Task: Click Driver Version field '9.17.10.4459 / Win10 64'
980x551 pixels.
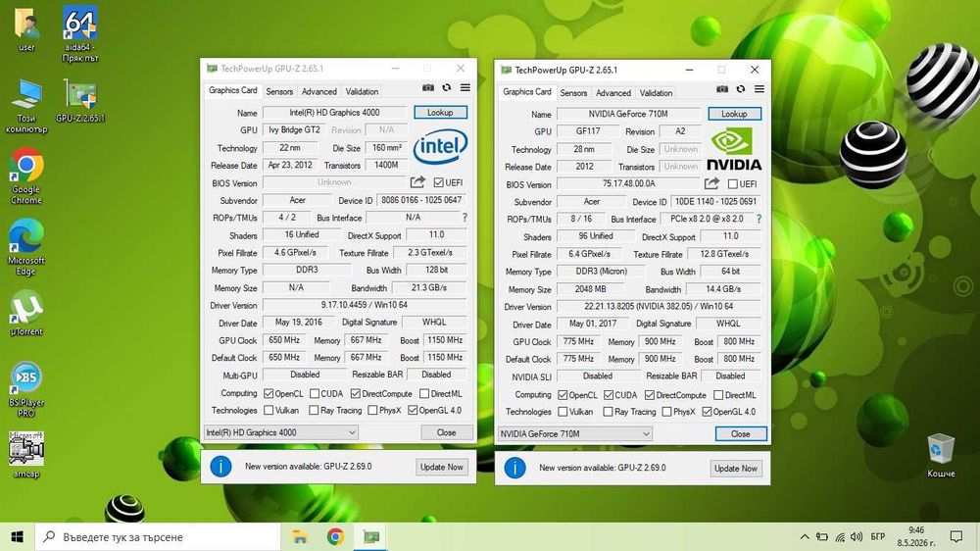Action: [365, 305]
